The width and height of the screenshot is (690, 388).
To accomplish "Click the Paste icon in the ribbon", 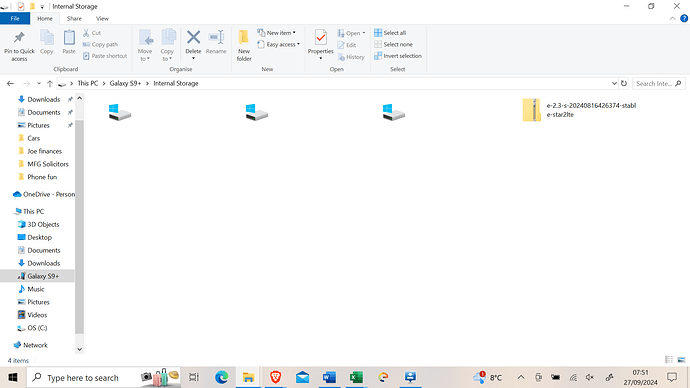I will tap(69, 38).
